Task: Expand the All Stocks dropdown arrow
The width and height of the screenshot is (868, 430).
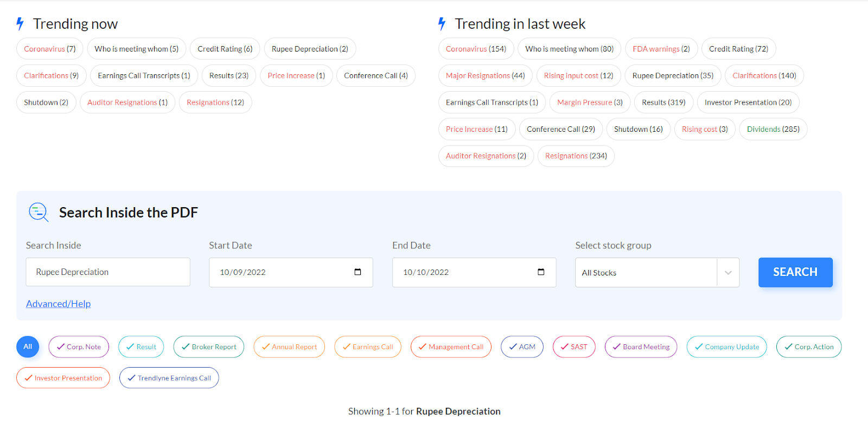Action: pos(728,273)
